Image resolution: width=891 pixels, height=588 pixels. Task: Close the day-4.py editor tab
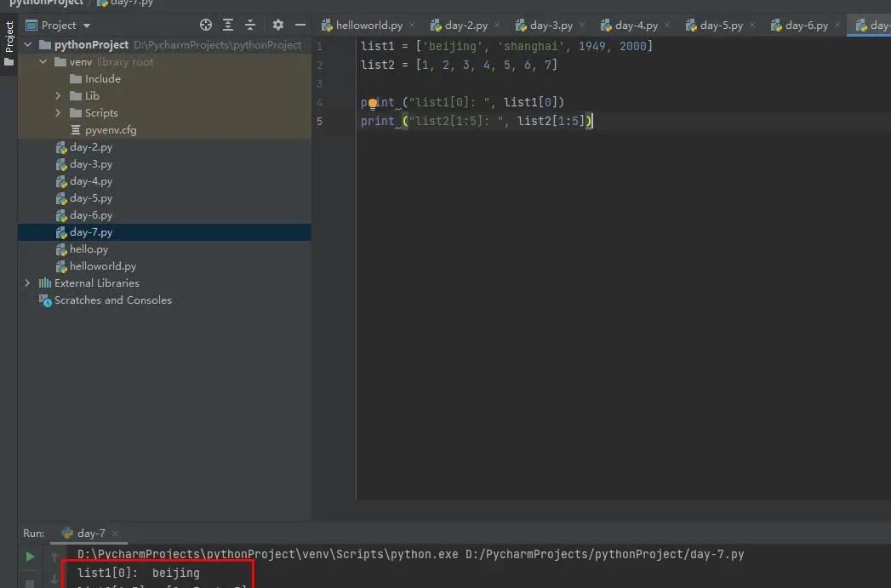(667, 25)
